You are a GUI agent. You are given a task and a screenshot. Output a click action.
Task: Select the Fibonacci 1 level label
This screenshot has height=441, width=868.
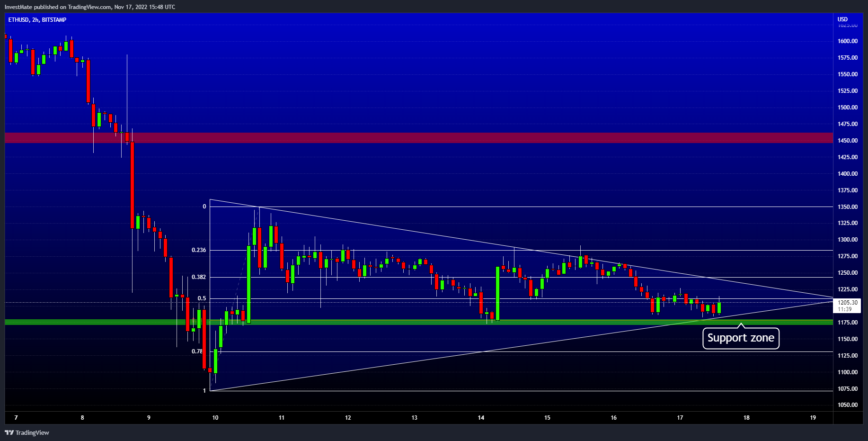204,391
